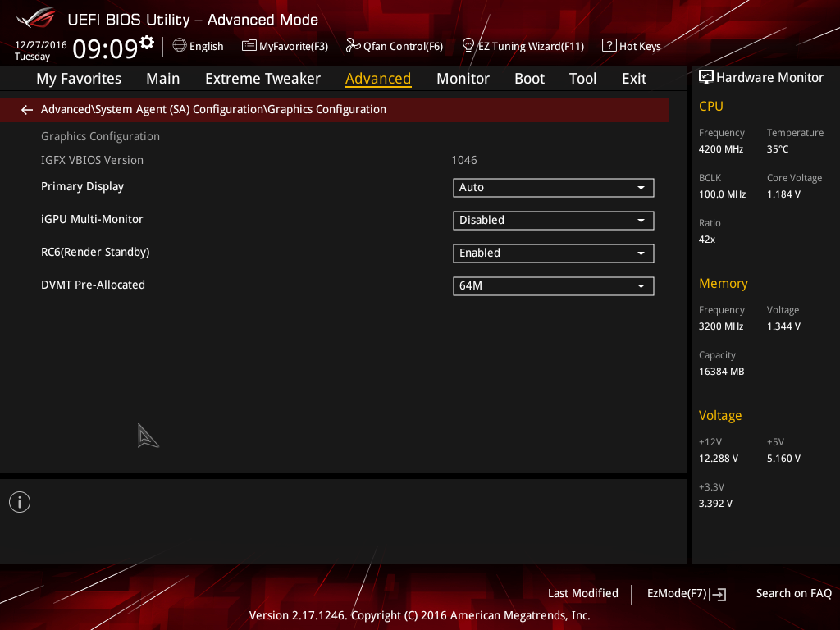
Task: Click the CPU section heading
Action: [x=711, y=106]
